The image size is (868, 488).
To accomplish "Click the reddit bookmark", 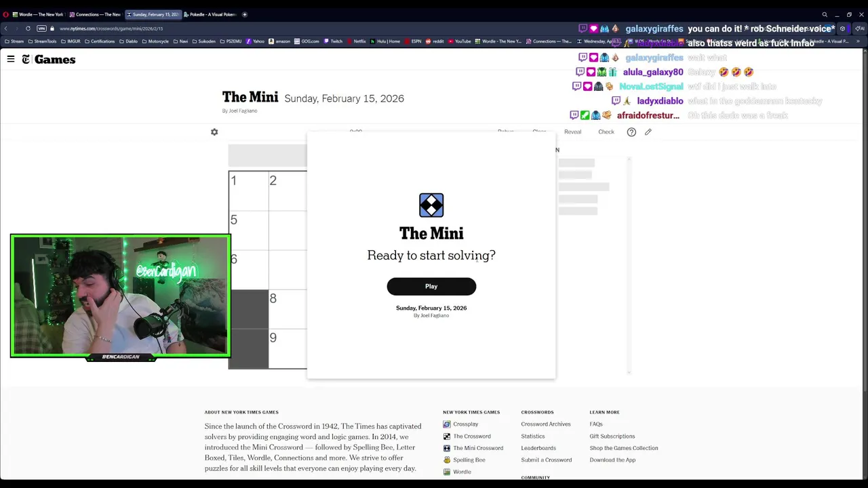I will [435, 41].
